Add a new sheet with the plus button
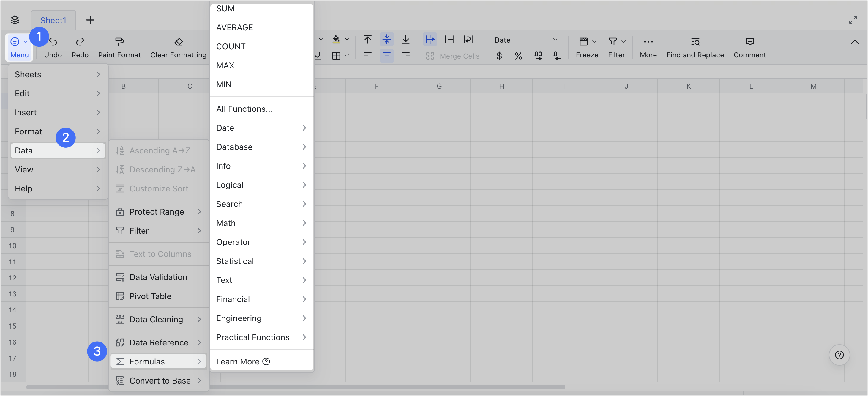Image resolution: width=868 pixels, height=396 pixels. [x=90, y=20]
